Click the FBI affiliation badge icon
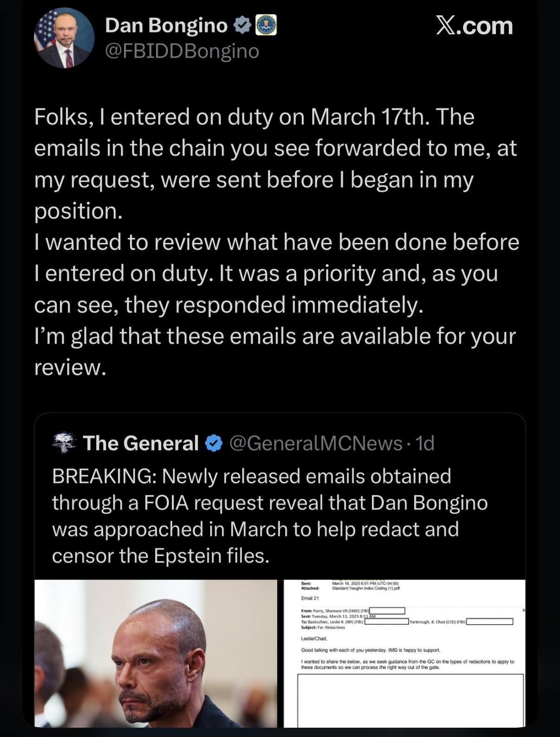 (267, 25)
